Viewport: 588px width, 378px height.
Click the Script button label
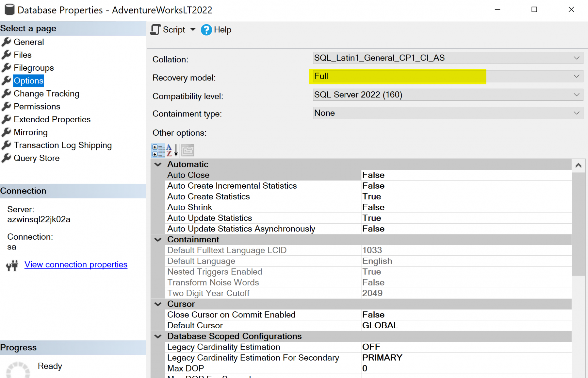[x=174, y=30]
